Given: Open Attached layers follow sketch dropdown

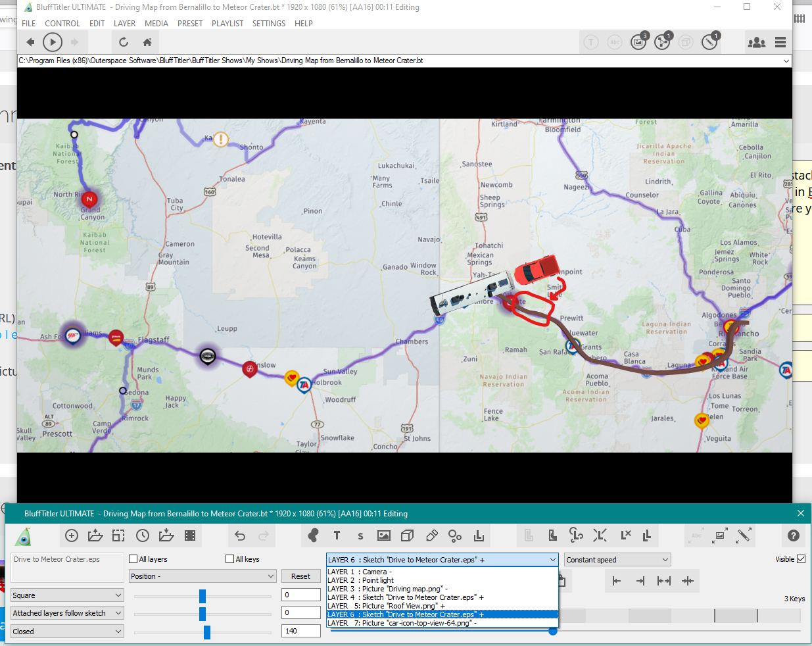Looking at the screenshot, I should pyautogui.click(x=67, y=613).
